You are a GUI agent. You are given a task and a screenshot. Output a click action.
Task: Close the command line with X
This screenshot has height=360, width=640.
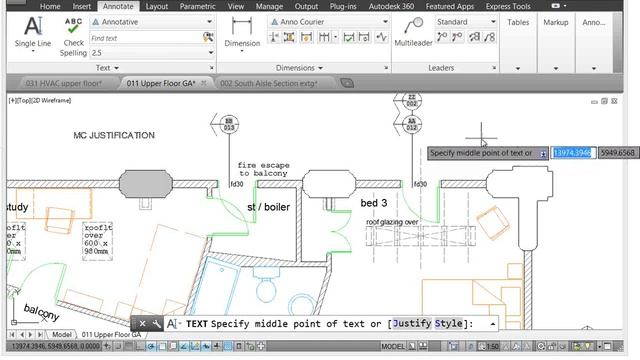point(142,324)
